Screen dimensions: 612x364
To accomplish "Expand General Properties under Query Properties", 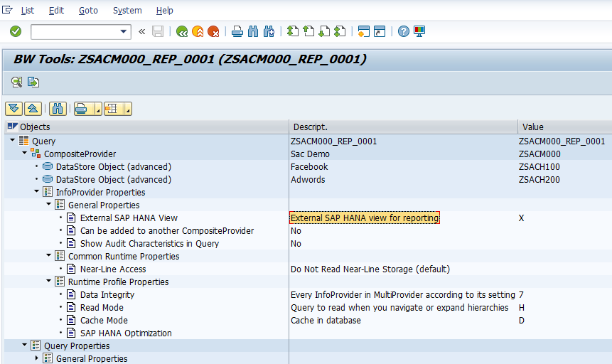I will (x=37, y=358).
